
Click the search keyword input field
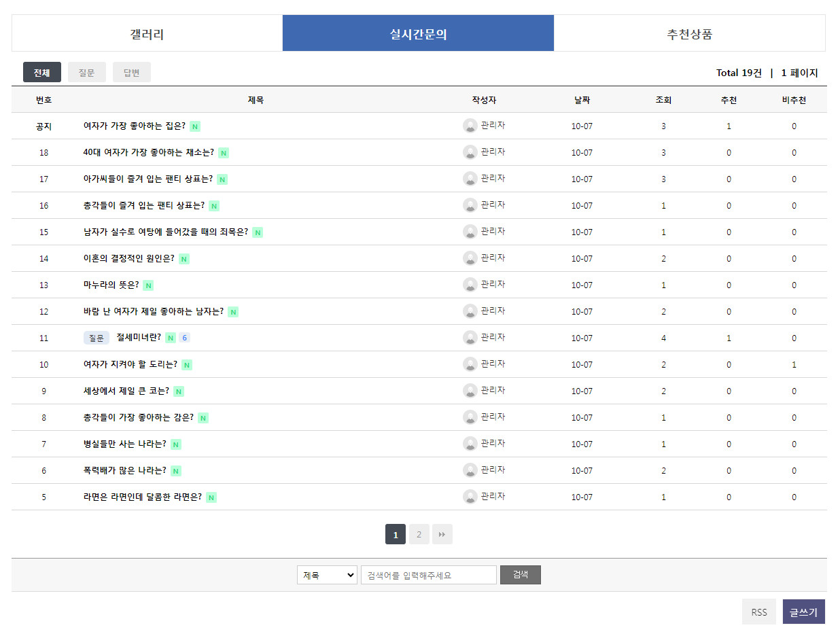(x=428, y=575)
